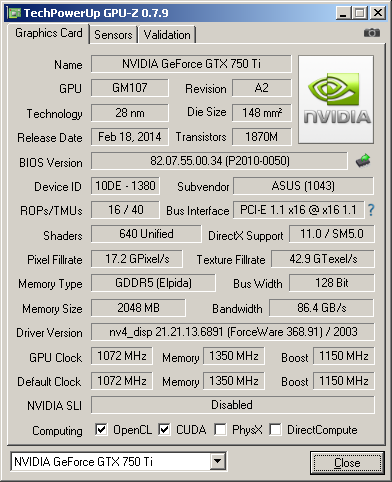392x482 pixels.
Task: Click the NVIDIA logo image
Action: (336, 99)
